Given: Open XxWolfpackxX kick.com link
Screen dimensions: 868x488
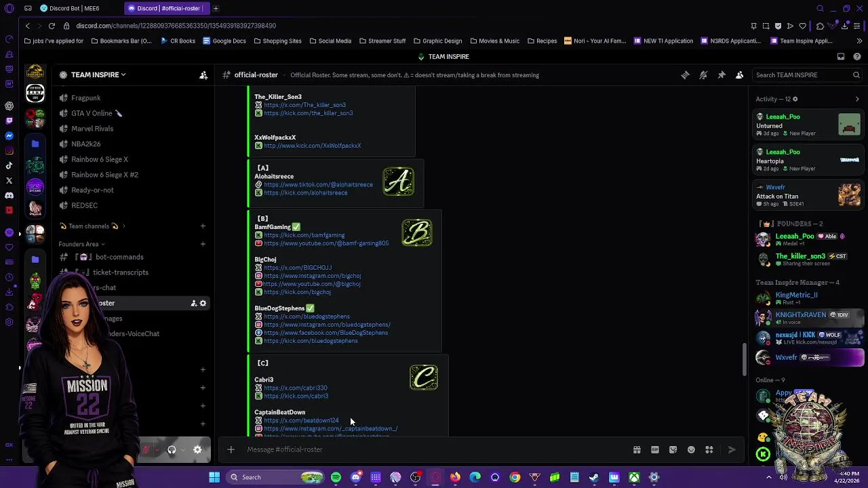Looking at the screenshot, I should pos(312,146).
